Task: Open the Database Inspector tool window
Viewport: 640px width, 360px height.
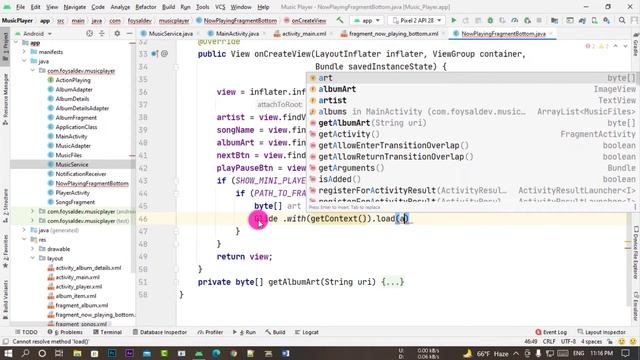Action: click(160, 332)
